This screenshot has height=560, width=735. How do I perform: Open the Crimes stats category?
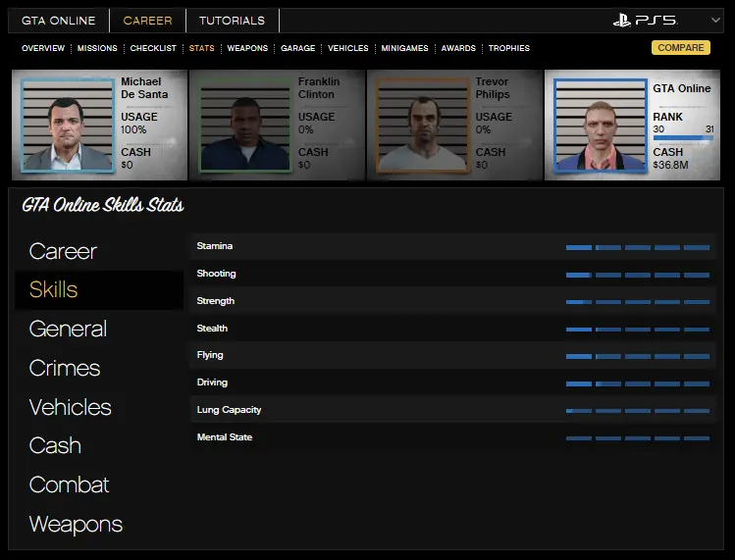[x=65, y=369]
